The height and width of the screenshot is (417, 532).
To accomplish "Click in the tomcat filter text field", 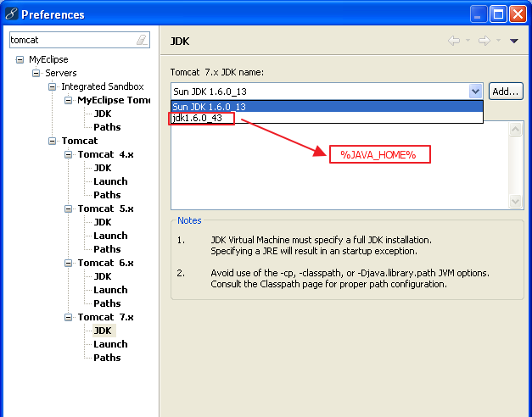I will [x=73, y=40].
